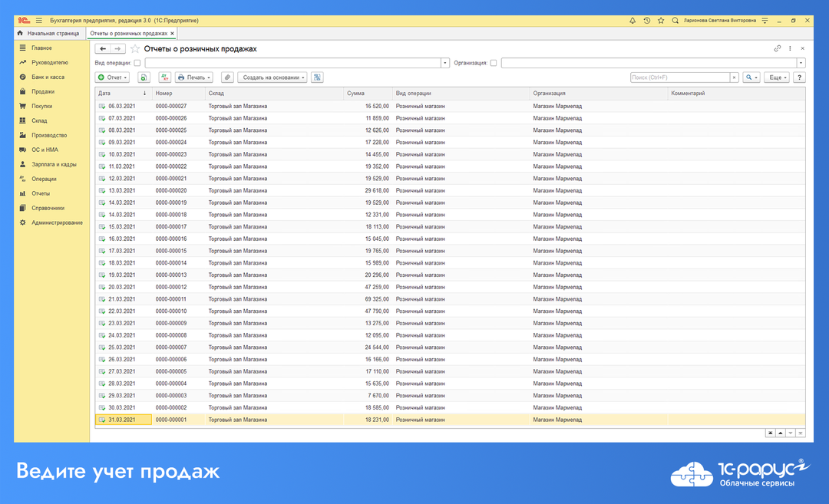
Task: Open the Зарплата и кадры section
Action: coord(54,164)
